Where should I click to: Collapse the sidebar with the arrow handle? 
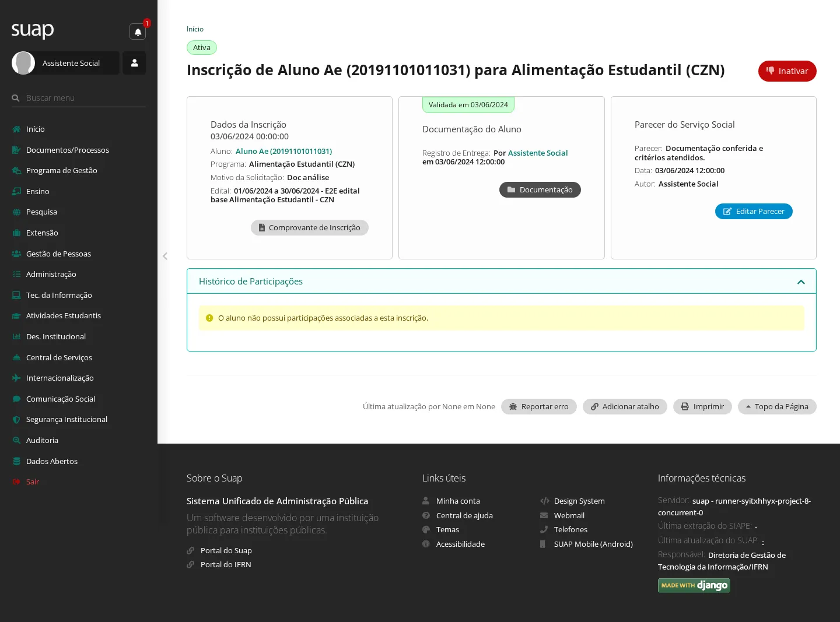(x=165, y=256)
